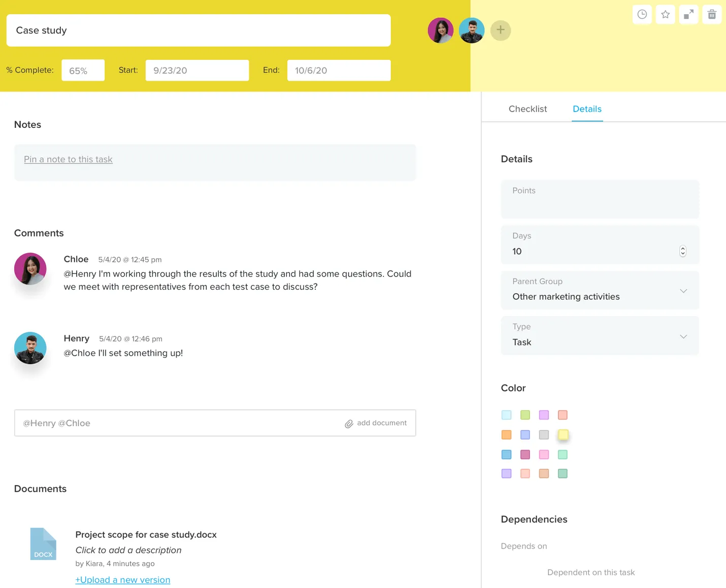The image size is (726, 588).
Task: Click the End date field
Action: [339, 71]
